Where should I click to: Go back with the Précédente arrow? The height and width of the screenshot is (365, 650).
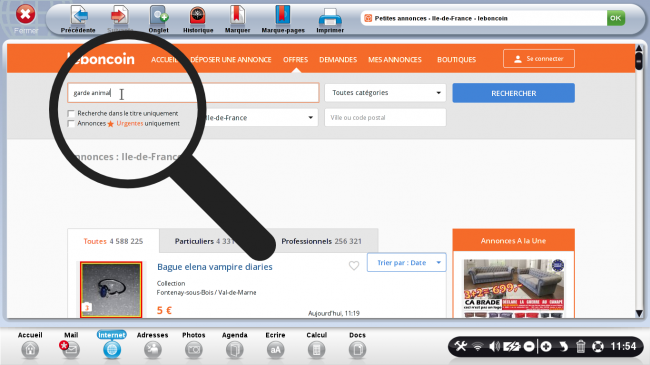coord(78,19)
